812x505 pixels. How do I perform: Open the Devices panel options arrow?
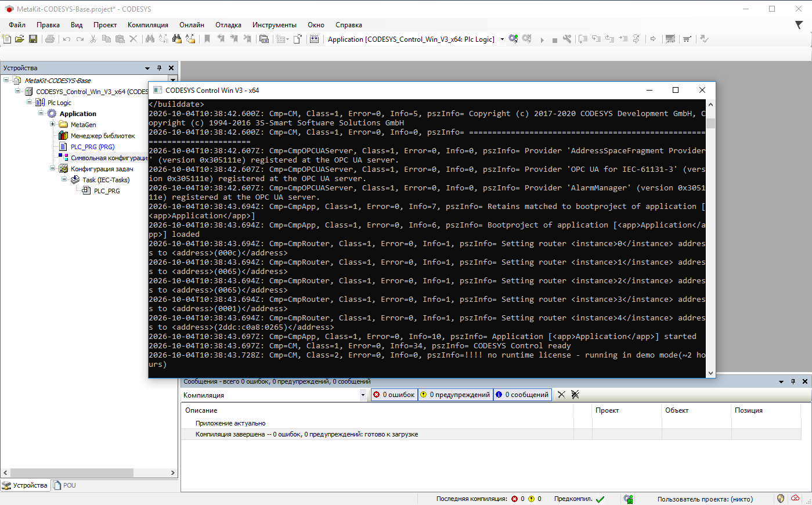pos(147,68)
